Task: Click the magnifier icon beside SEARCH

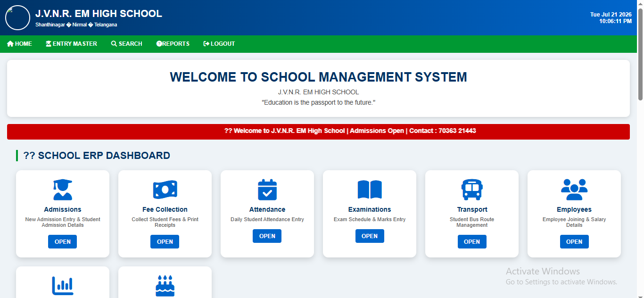Action: click(114, 44)
